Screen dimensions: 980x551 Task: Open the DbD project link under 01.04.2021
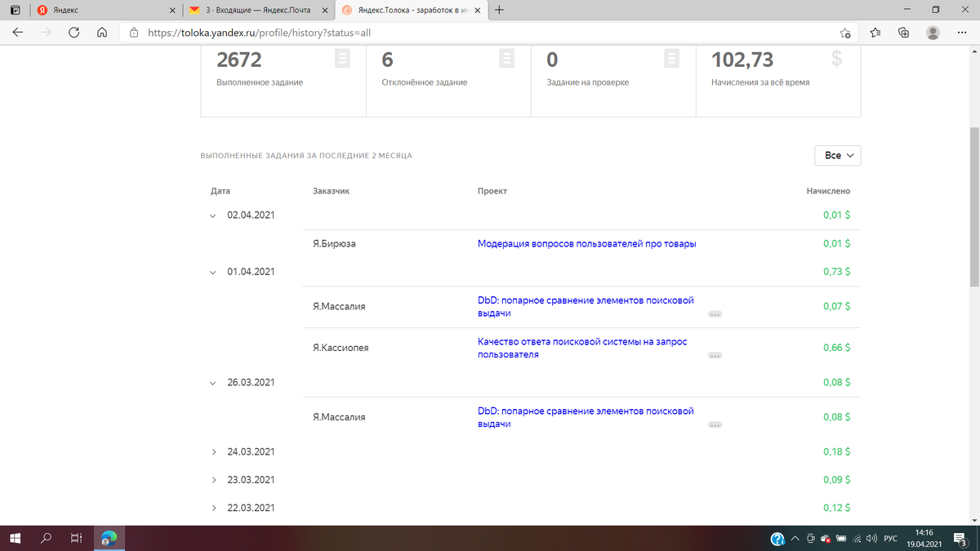point(586,306)
